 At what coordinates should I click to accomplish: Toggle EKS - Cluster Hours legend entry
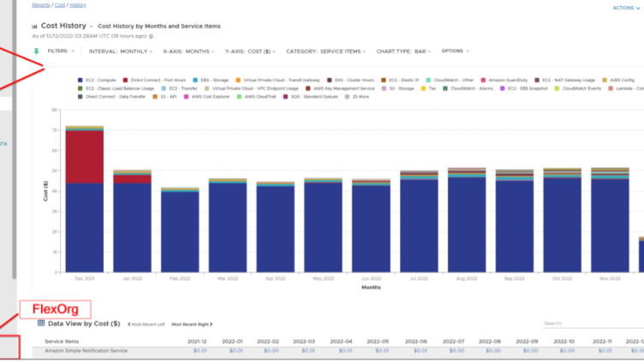pos(351,80)
